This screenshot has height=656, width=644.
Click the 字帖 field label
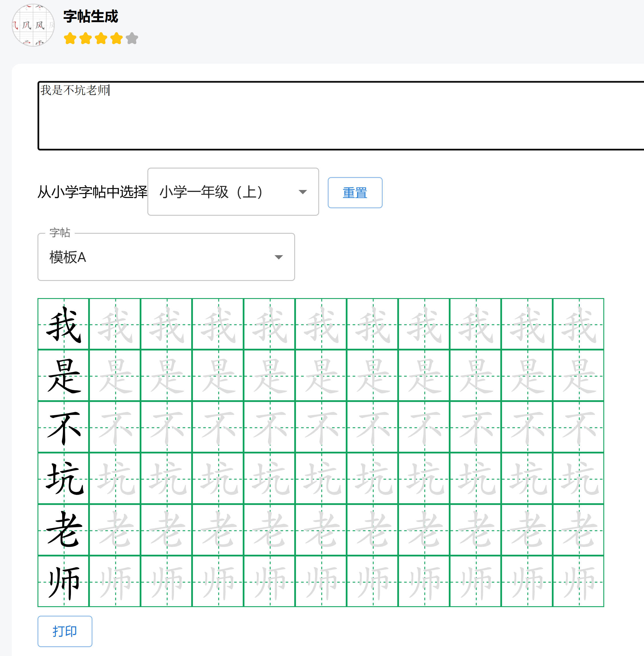point(60,233)
